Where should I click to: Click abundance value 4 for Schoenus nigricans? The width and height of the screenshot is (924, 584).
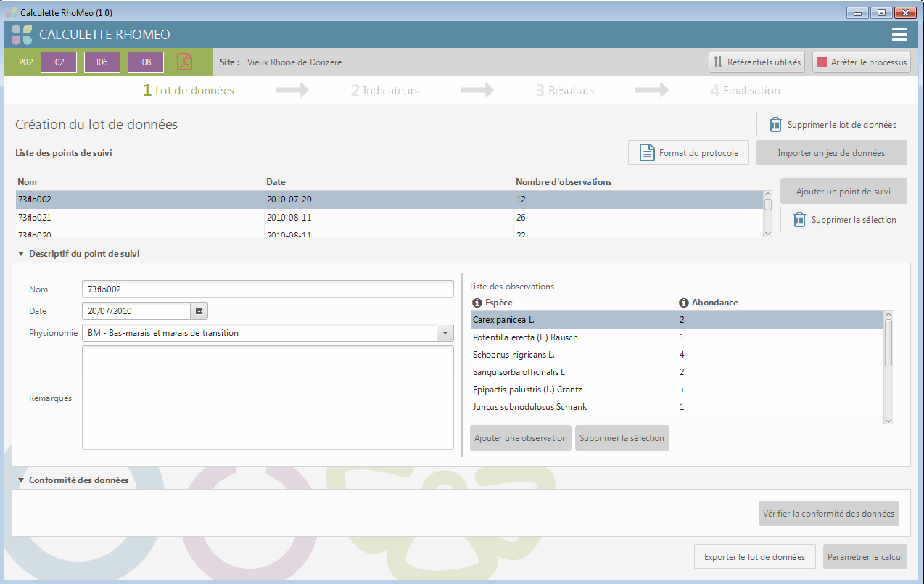(682, 355)
